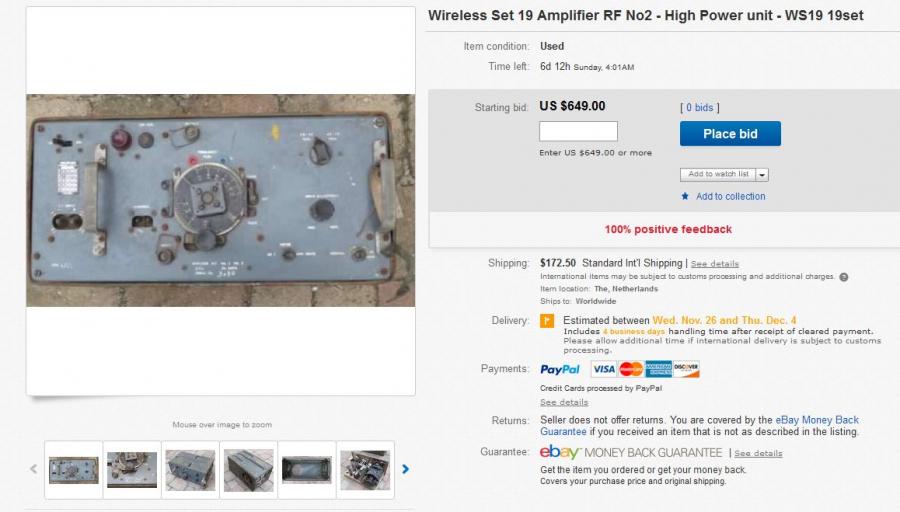Select the last thumbnail showing internals

(365, 470)
